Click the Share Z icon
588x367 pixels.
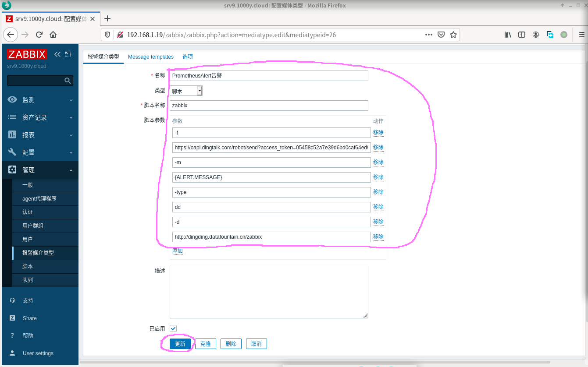12,318
